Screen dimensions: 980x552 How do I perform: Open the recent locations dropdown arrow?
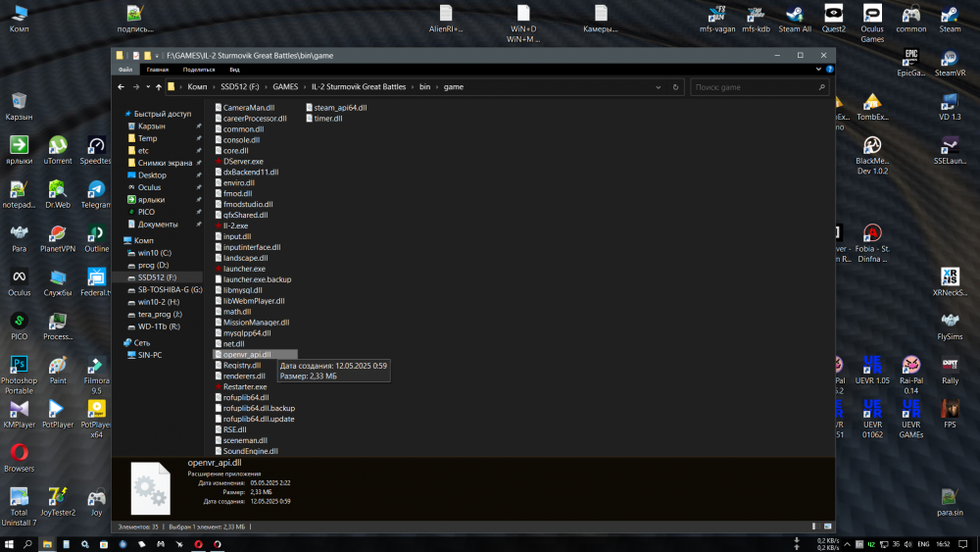pyautogui.click(x=145, y=87)
